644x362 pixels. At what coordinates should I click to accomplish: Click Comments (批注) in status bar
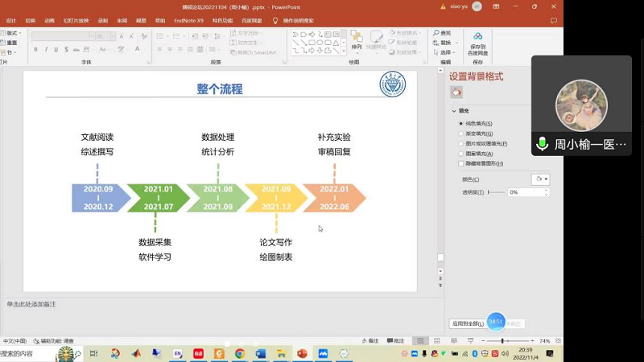click(x=396, y=341)
